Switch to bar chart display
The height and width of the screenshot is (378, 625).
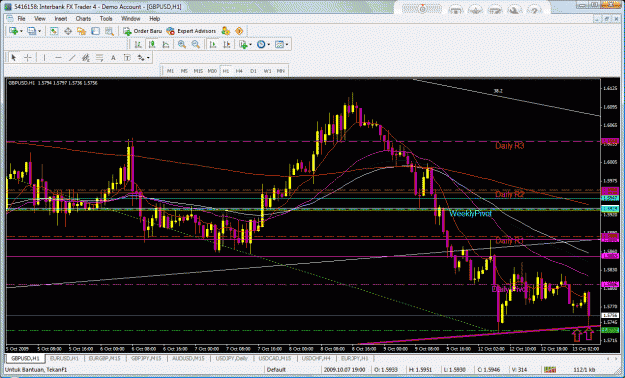[x=138, y=45]
